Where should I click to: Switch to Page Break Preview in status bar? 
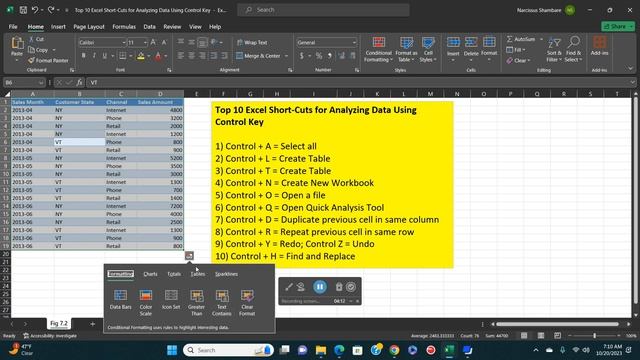558,336
